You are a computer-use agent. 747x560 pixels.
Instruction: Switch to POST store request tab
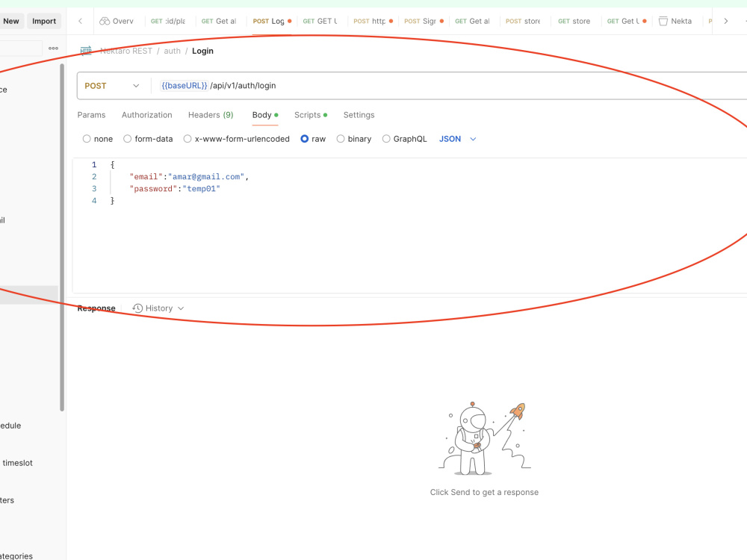click(x=523, y=21)
